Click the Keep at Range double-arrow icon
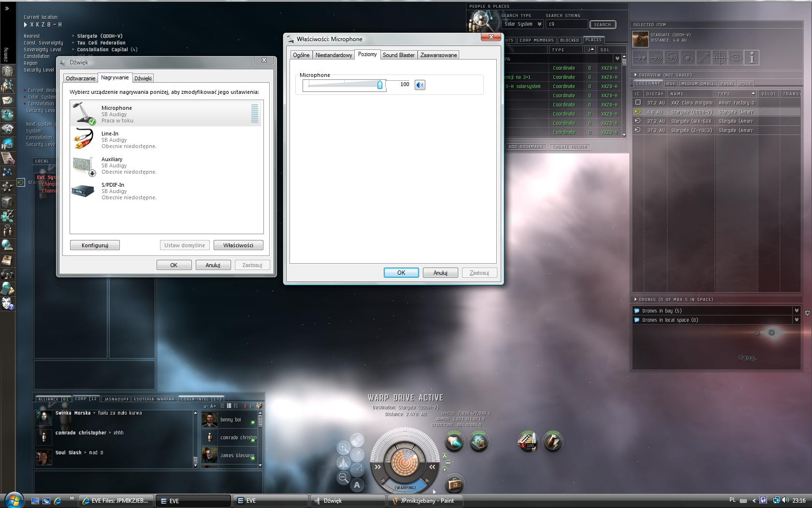This screenshot has width=812, height=508. [x=704, y=58]
